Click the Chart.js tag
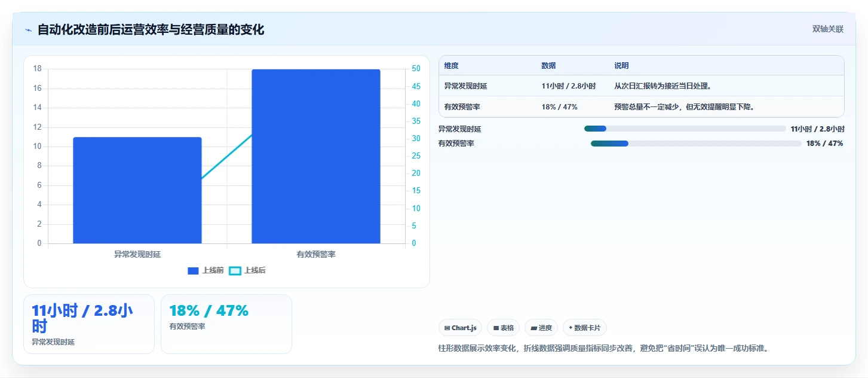 point(461,328)
